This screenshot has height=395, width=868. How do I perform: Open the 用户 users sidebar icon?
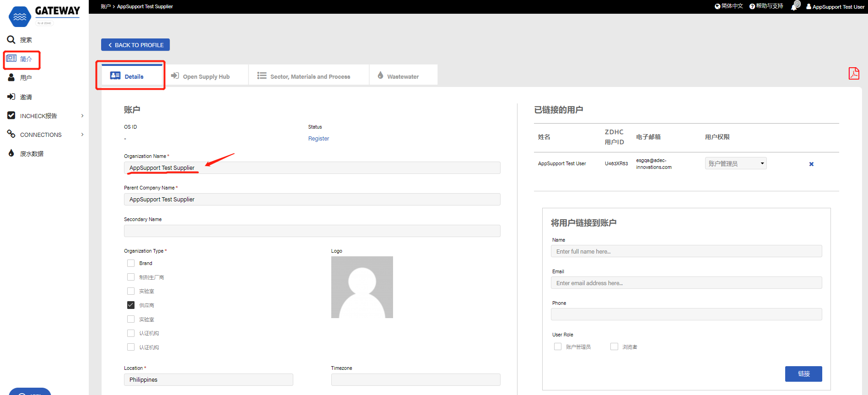[11, 78]
